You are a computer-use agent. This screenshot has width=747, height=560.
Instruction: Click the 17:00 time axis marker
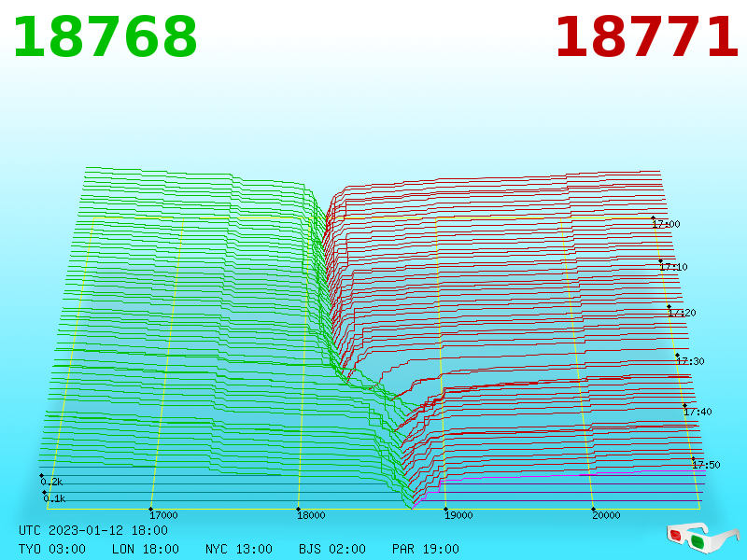click(x=666, y=224)
